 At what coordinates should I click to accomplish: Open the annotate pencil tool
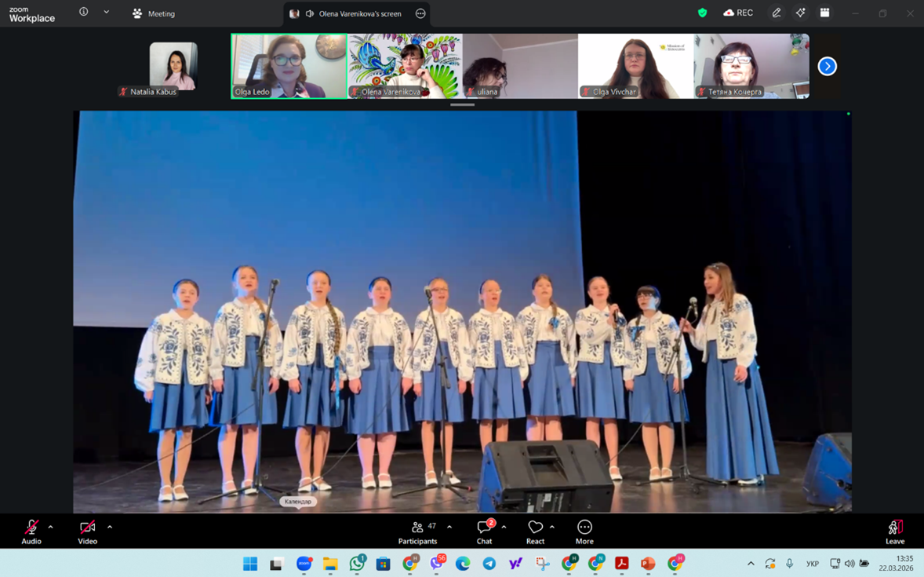point(776,13)
